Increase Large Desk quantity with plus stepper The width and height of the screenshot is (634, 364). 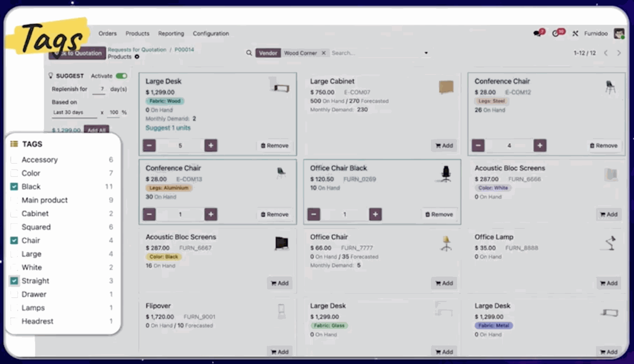click(211, 145)
